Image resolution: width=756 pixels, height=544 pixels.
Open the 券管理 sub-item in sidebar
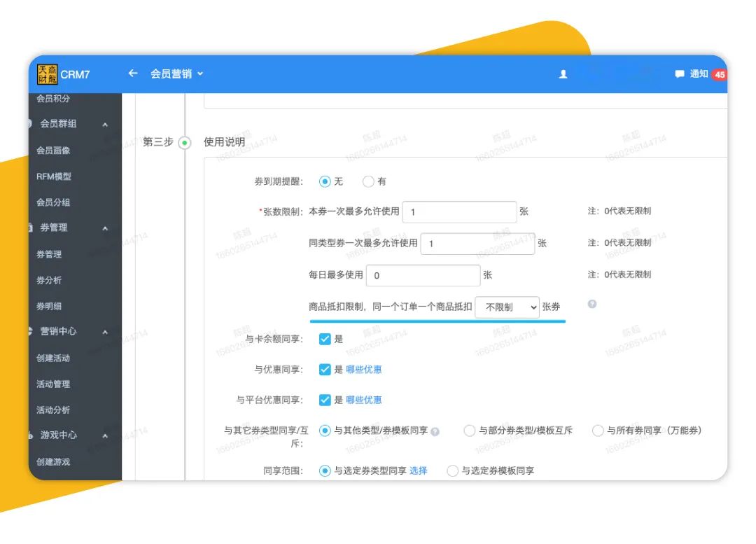49,254
